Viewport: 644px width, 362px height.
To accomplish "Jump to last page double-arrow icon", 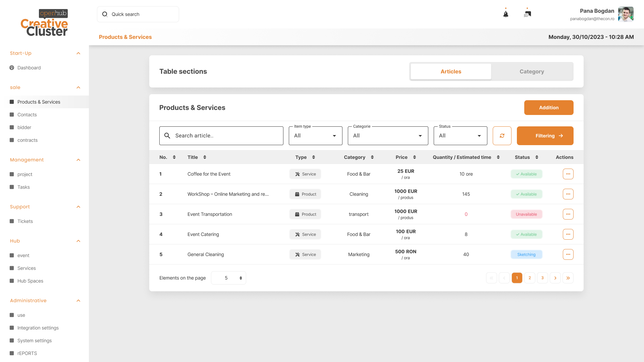I will [x=568, y=278].
